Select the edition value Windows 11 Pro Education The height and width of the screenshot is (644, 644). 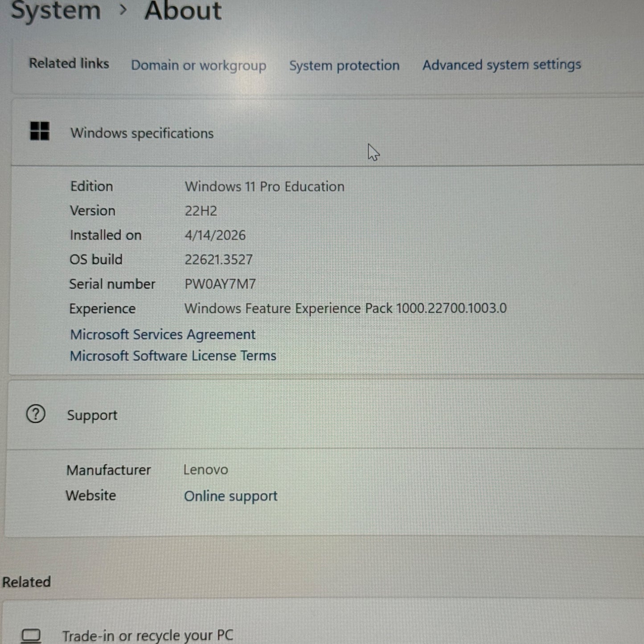[x=265, y=186]
